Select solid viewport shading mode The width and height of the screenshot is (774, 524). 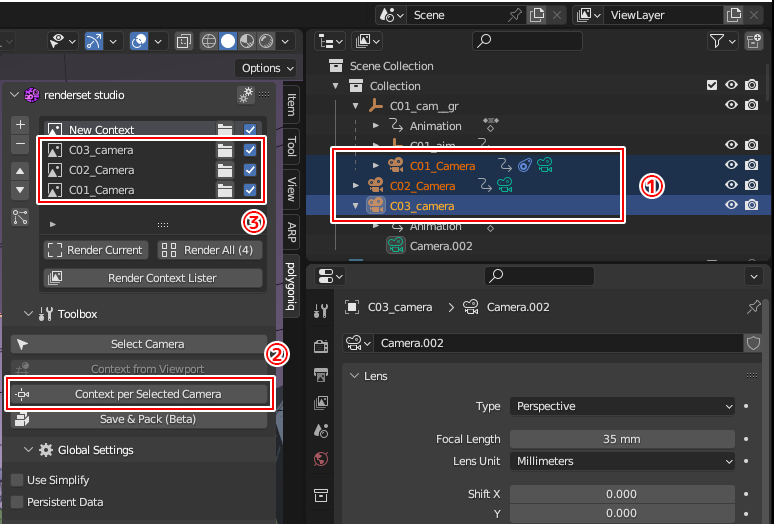coord(228,41)
